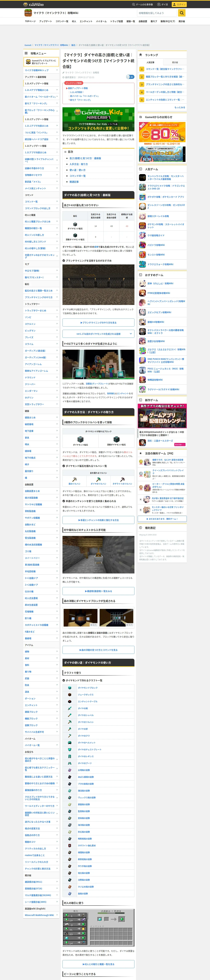
Task: Click the ネザライトのツルハシ pickaxe icon
Action: pyautogui.click(x=122, y=480)
